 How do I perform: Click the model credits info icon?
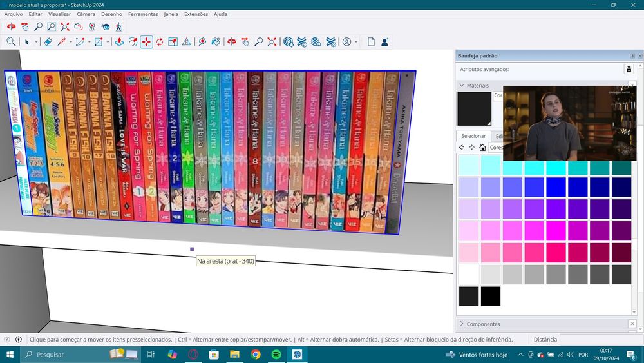(19, 340)
